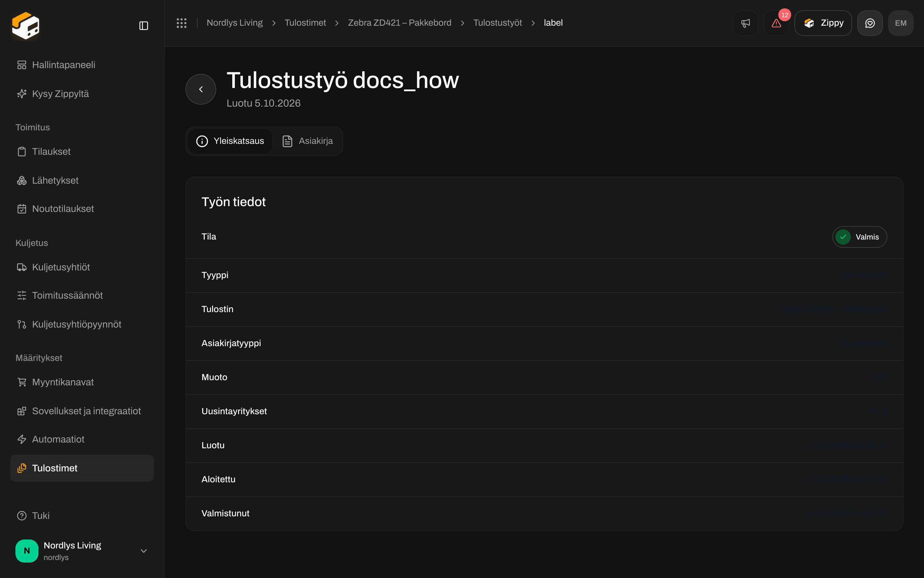Viewport: 924px width, 578px height.
Task: Open Sovellukset ja integraatiot
Action: [82, 411]
